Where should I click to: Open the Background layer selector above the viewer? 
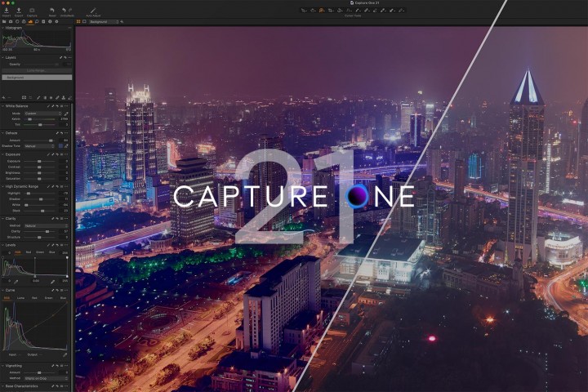(105, 21)
